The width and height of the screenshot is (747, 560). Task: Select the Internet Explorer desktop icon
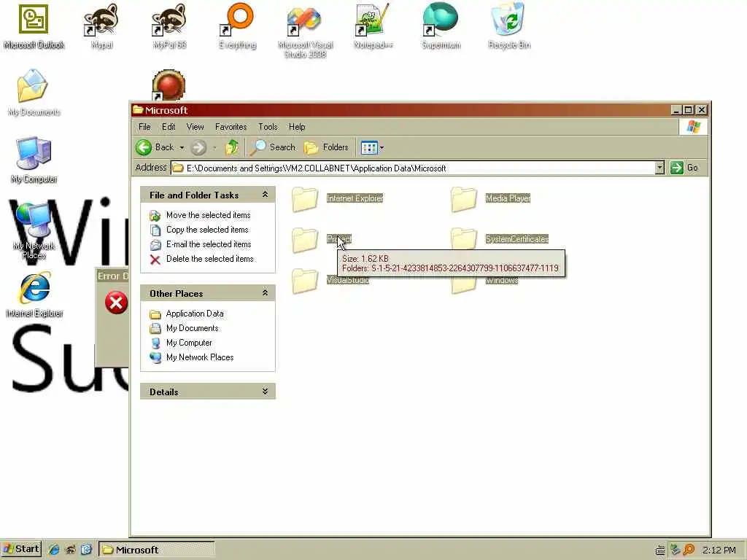tap(34, 295)
